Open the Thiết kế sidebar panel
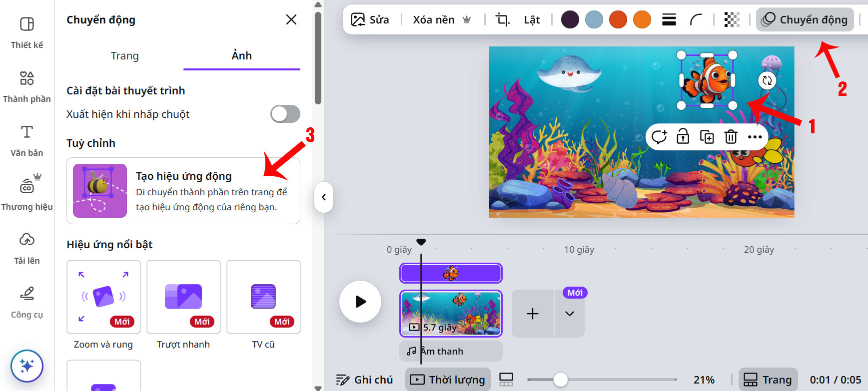The height and width of the screenshot is (391, 868). point(27,33)
